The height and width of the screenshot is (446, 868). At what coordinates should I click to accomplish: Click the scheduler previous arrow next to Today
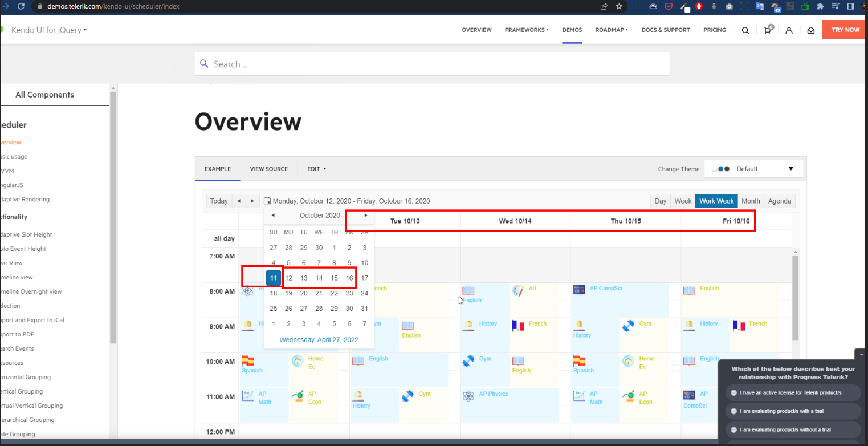click(x=239, y=201)
